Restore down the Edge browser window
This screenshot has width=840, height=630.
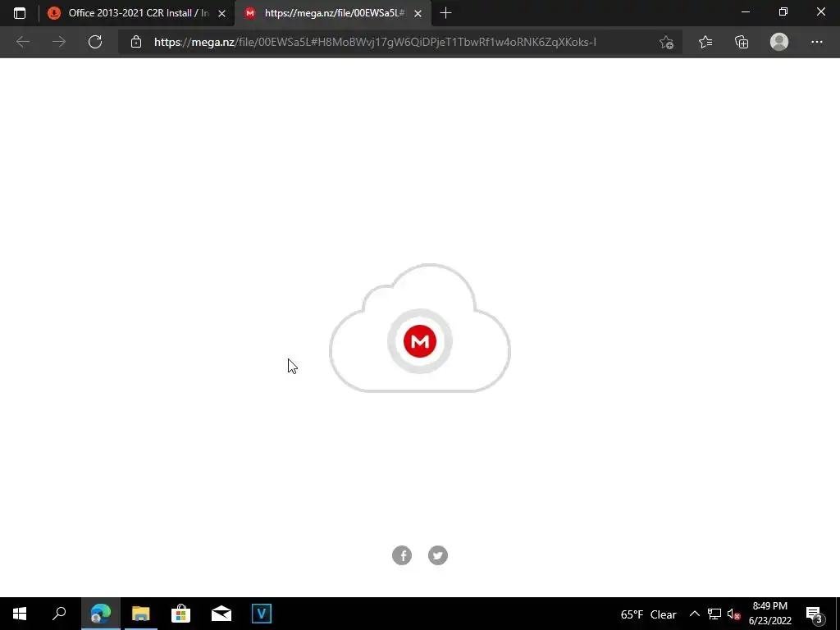(x=783, y=11)
